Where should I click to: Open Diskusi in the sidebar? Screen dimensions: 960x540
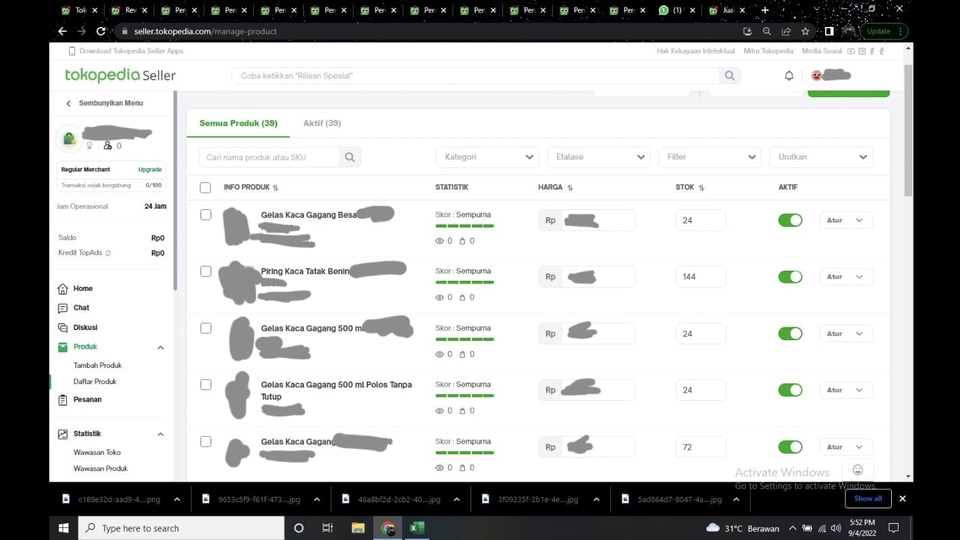coord(85,328)
